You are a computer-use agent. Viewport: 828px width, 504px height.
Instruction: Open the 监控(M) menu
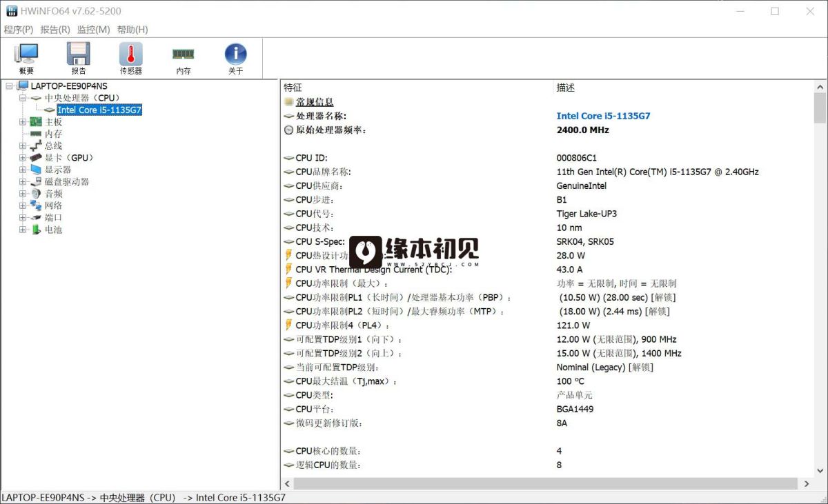93,30
